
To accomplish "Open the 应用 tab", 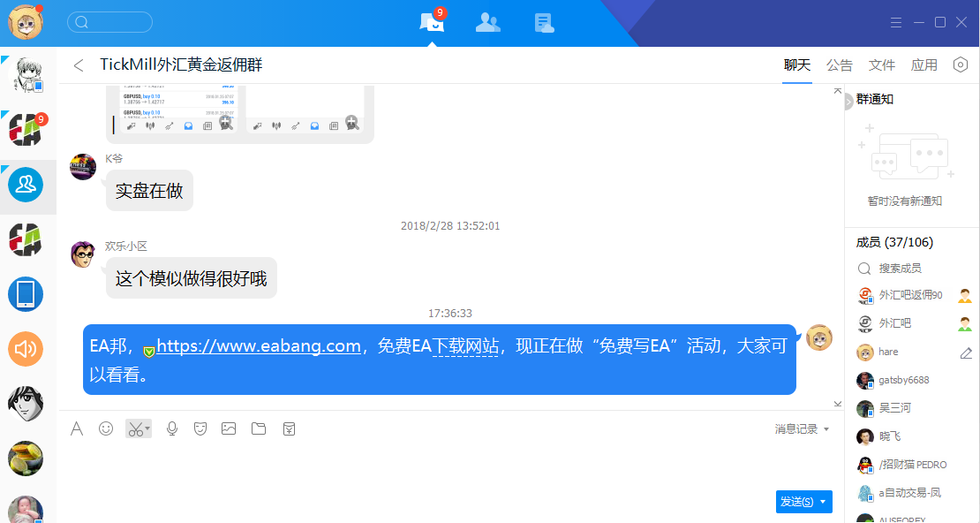I will point(924,65).
